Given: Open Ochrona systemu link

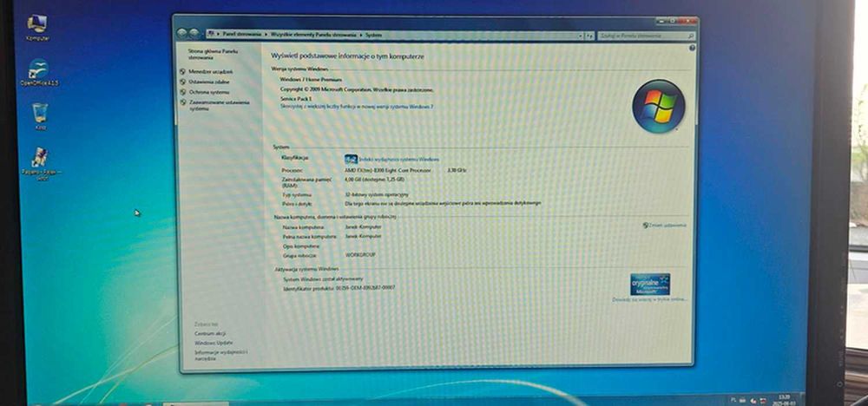Looking at the screenshot, I should click(208, 92).
